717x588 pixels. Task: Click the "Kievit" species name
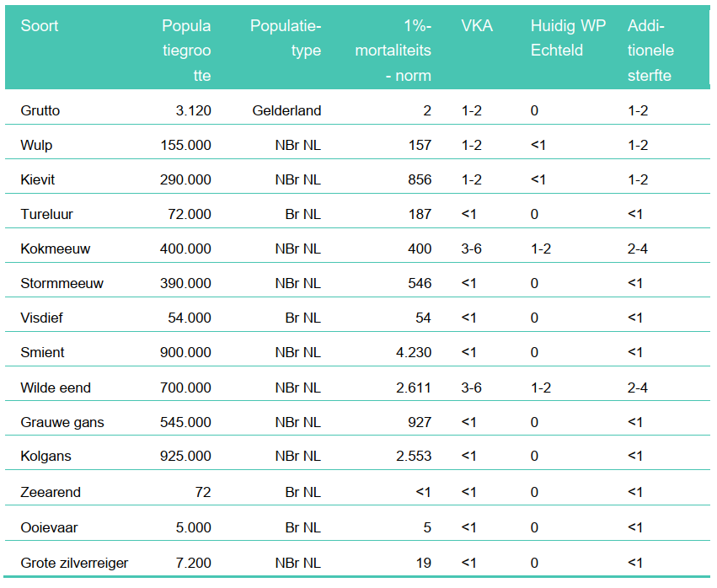38,179
